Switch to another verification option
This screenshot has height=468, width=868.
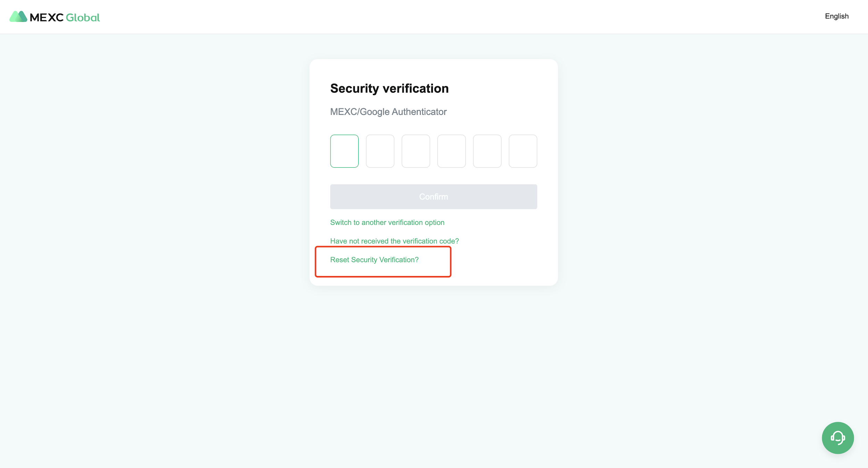387,223
